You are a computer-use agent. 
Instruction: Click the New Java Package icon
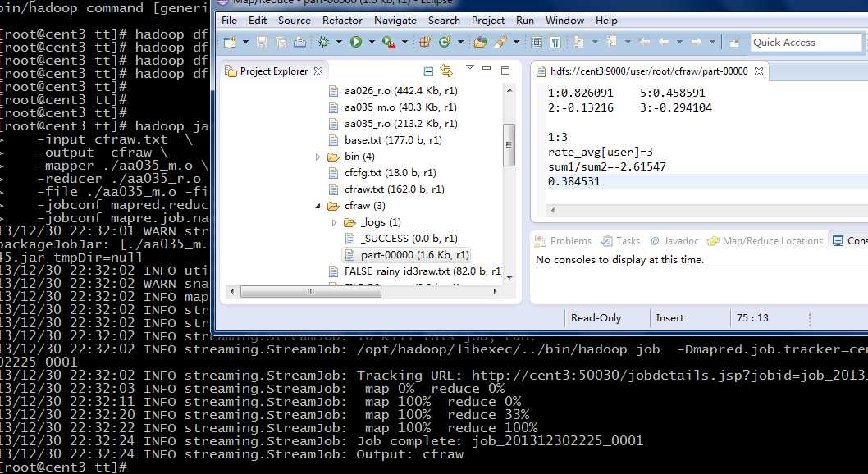pos(425,42)
